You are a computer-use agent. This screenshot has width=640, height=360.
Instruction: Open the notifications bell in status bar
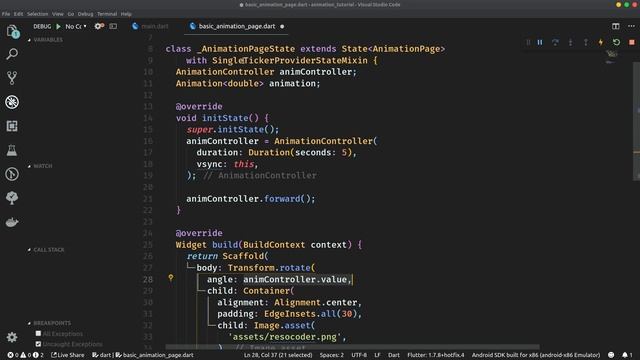tap(625, 355)
